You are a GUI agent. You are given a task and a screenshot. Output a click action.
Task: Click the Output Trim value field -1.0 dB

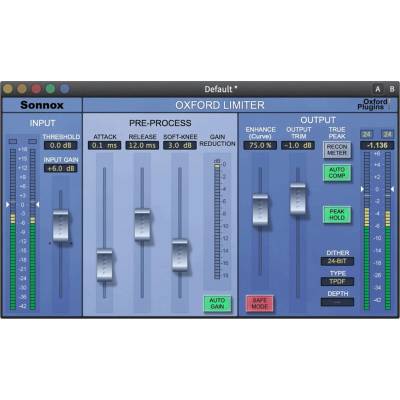point(298,145)
